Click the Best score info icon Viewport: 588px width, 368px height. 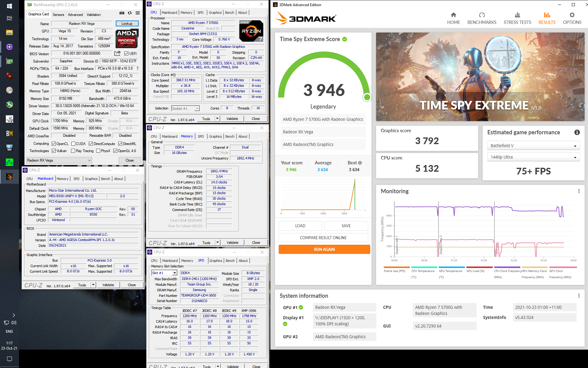pos(360,163)
